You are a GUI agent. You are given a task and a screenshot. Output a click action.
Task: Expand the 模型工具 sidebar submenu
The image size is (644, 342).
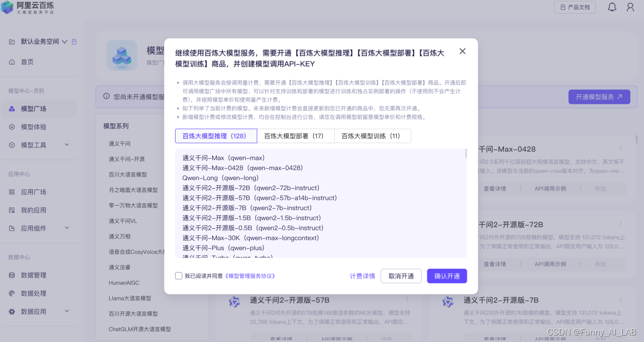[x=67, y=145]
